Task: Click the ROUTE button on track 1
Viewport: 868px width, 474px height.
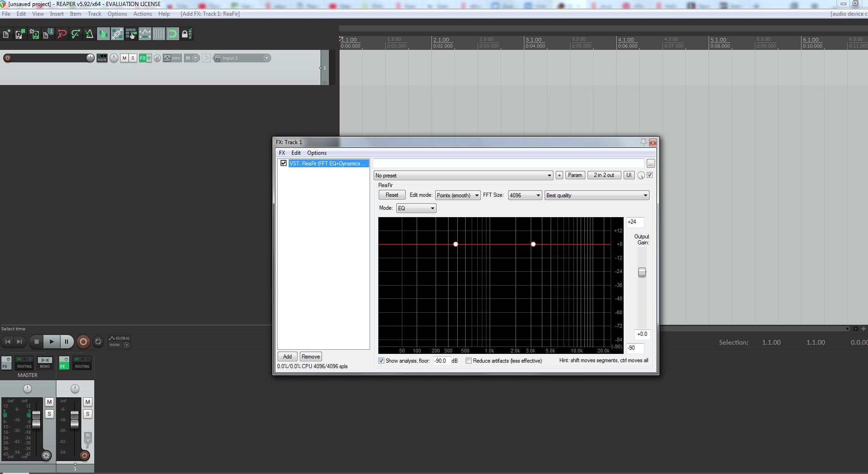Action: tap(102, 58)
